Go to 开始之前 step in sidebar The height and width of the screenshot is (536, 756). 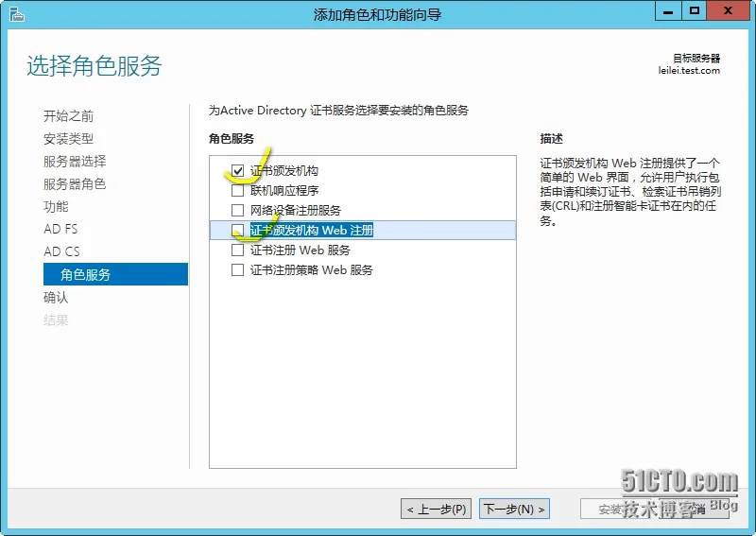click(68, 115)
